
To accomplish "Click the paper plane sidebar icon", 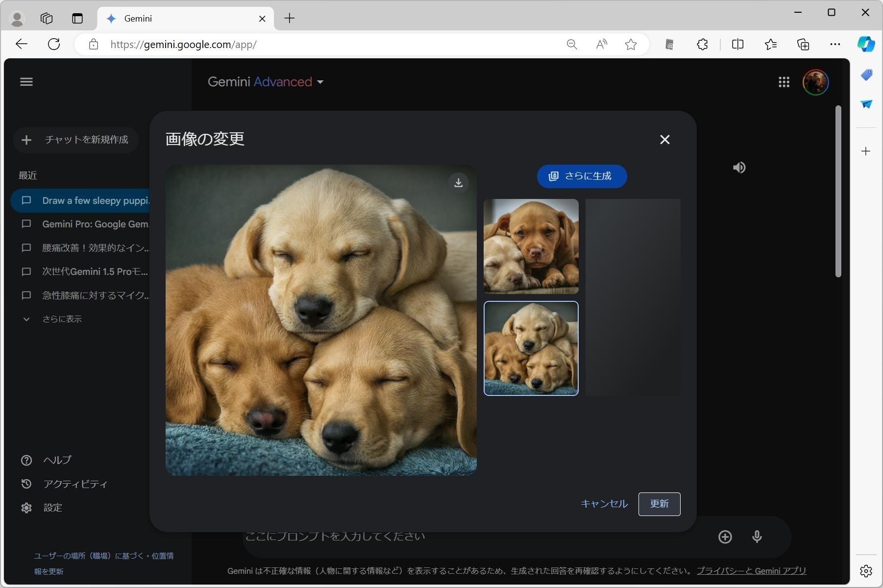I will [x=866, y=104].
